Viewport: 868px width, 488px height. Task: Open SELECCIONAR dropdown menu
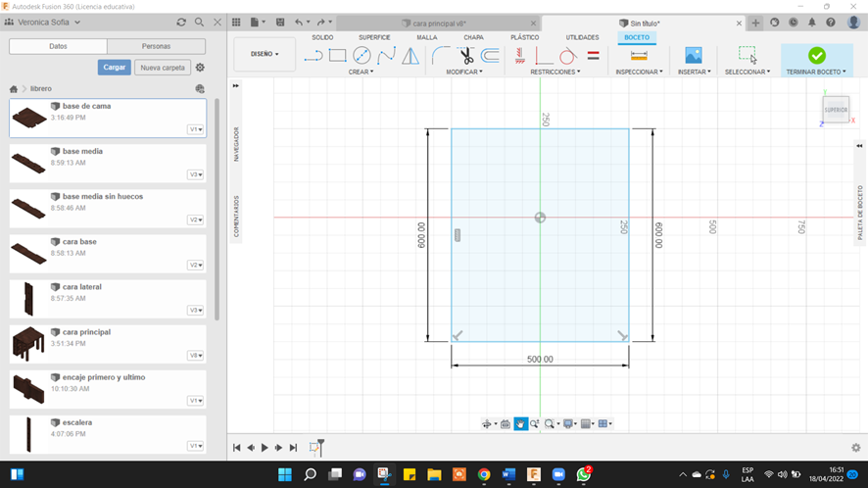[747, 72]
